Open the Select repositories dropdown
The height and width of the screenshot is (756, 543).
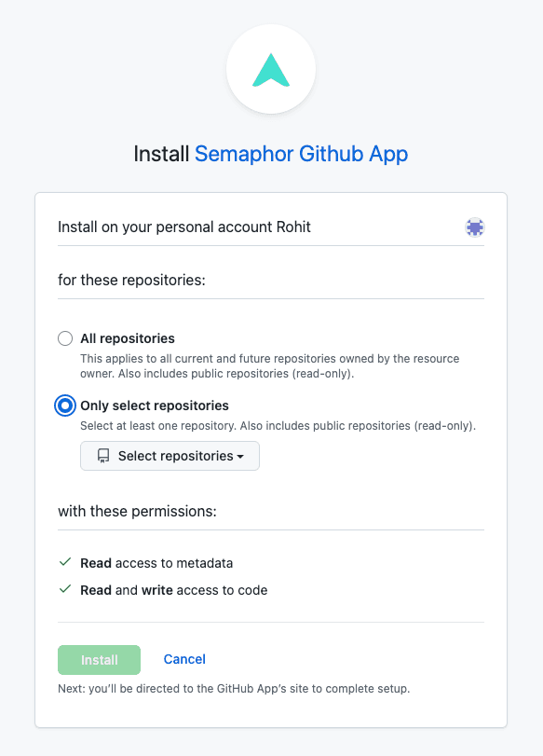[170, 456]
